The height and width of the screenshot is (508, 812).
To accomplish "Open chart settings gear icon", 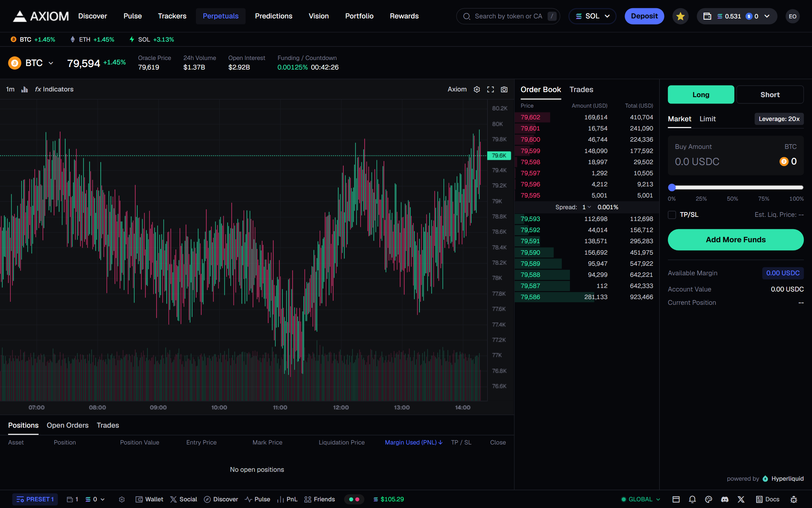I will pos(477,89).
